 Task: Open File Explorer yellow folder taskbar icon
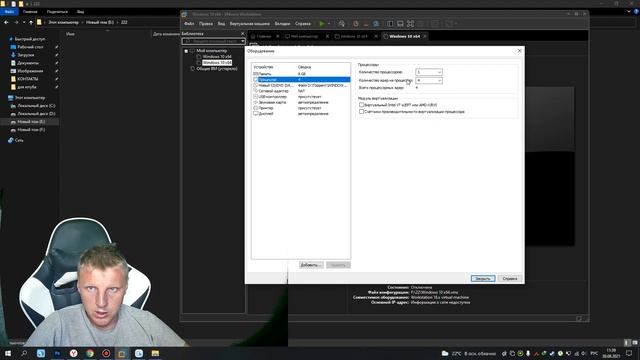155,353
